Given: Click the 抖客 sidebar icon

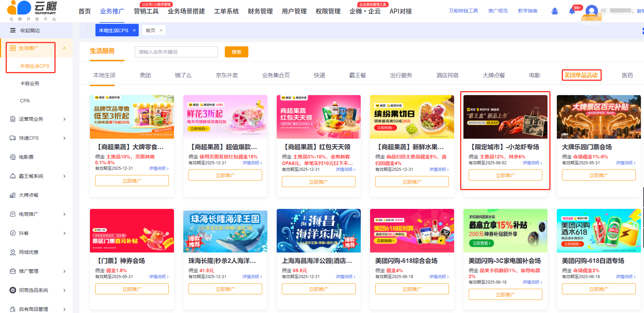Looking at the screenshot, I should 13,233.
